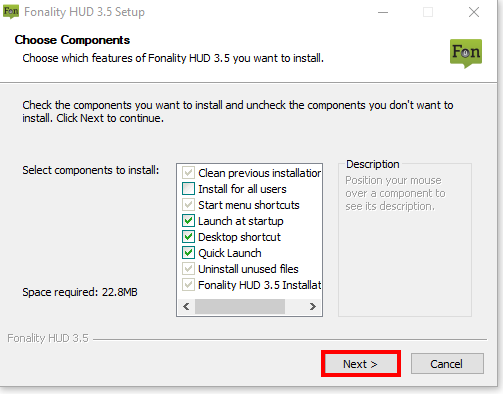Click the left scroll arrow in components list

(186, 306)
